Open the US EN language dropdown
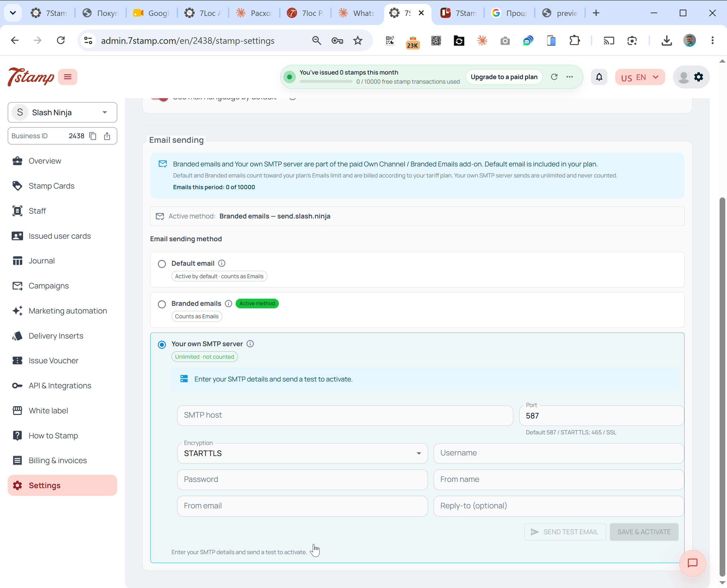This screenshot has width=727, height=588. pos(640,77)
